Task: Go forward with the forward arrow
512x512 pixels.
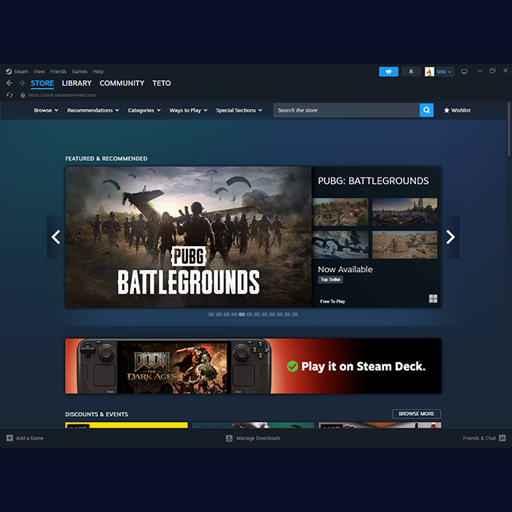Action: (22, 83)
